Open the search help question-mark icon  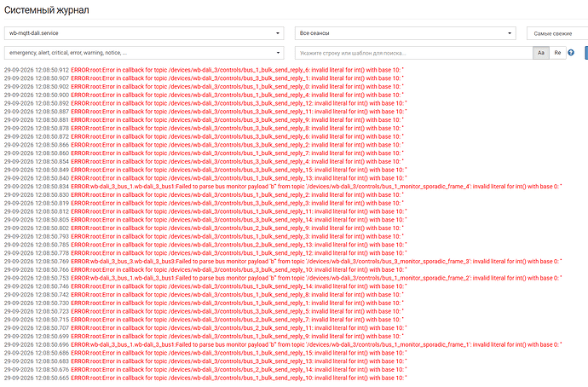[571, 53]
